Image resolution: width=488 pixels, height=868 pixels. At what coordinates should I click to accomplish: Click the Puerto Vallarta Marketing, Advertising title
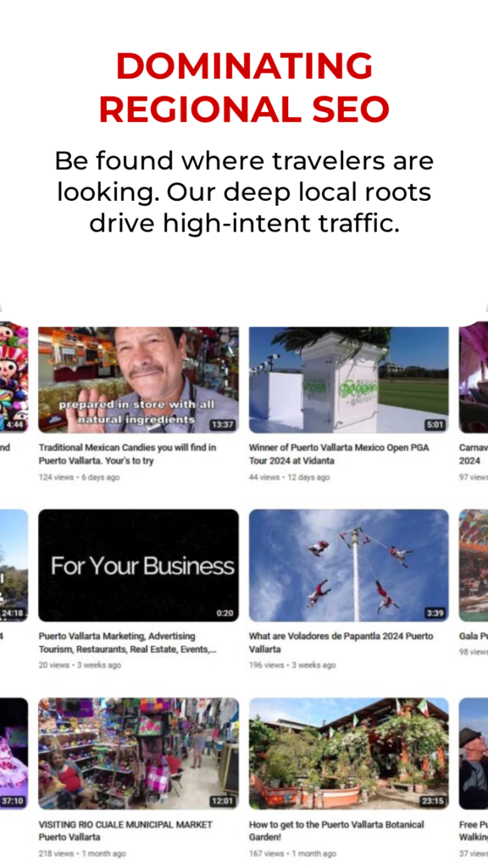[127, 643]
